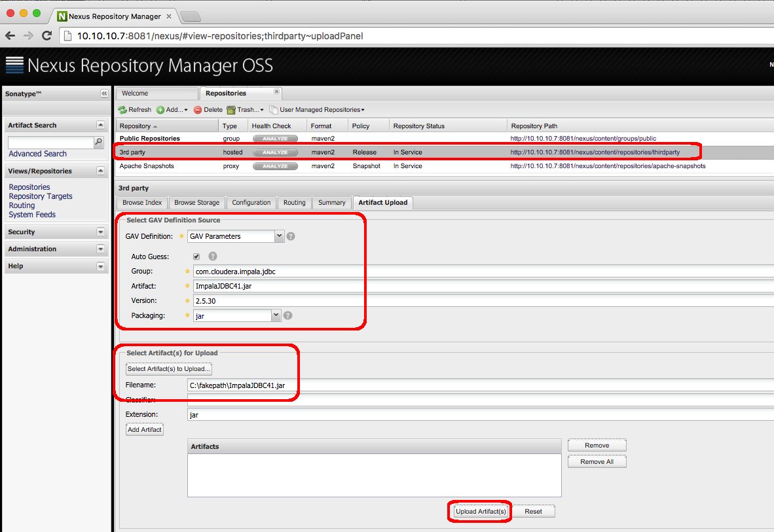Open the Trash... menu
This screenshot has height=532, width=774.
click(246, 109)
